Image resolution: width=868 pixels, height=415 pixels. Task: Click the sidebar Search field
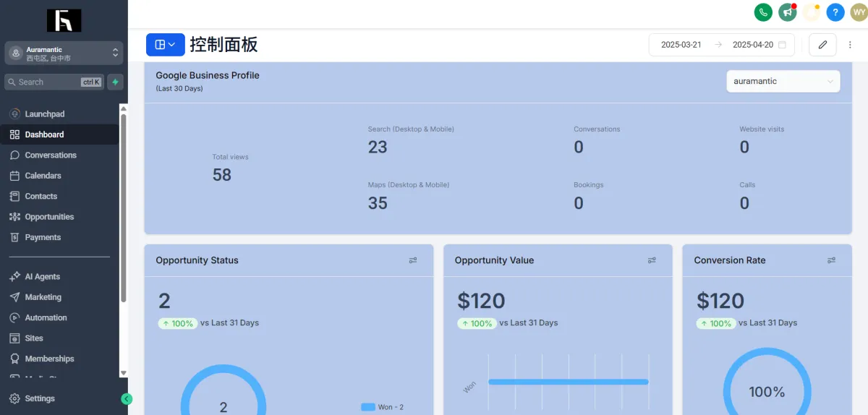click(x=54, y=82)
